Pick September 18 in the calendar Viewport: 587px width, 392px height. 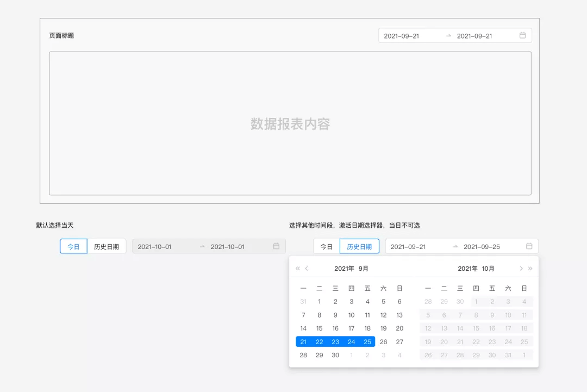[367, 328]
